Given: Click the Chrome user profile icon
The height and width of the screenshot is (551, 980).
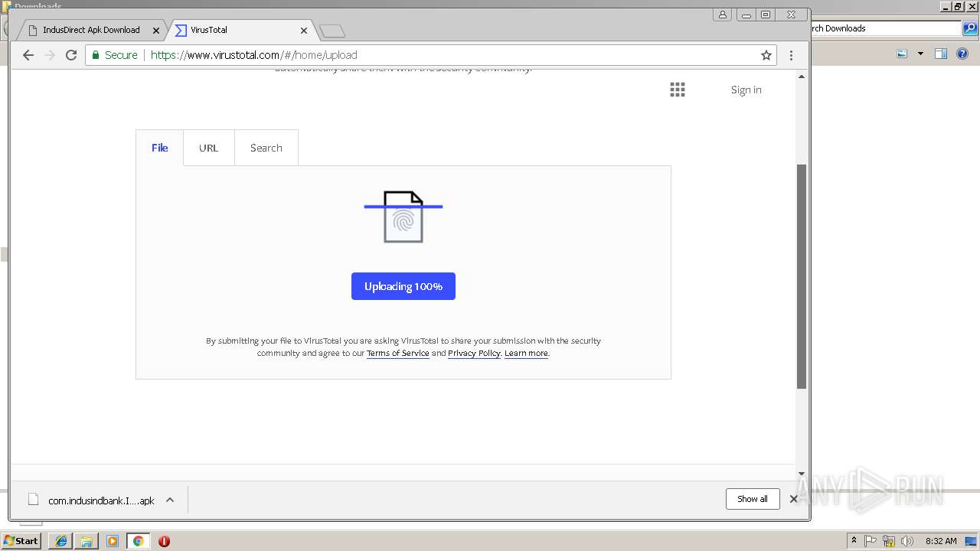Looking at the screenshot, I should (722, 15).
